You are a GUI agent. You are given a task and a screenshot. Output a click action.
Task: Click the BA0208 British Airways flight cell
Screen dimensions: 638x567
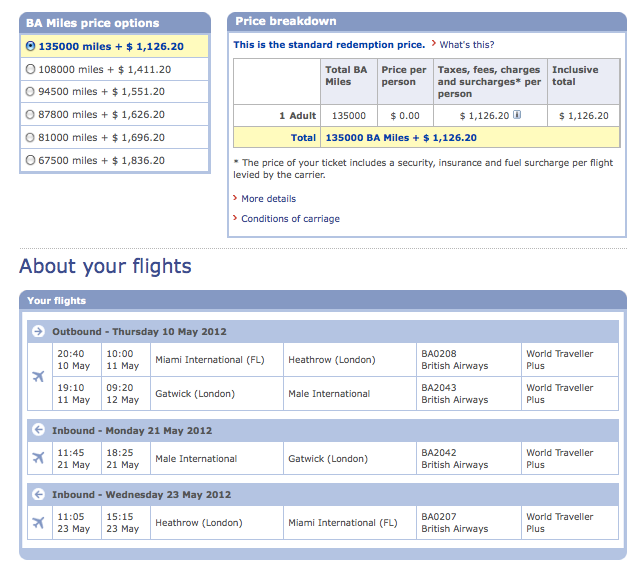(x=469, y=360)
